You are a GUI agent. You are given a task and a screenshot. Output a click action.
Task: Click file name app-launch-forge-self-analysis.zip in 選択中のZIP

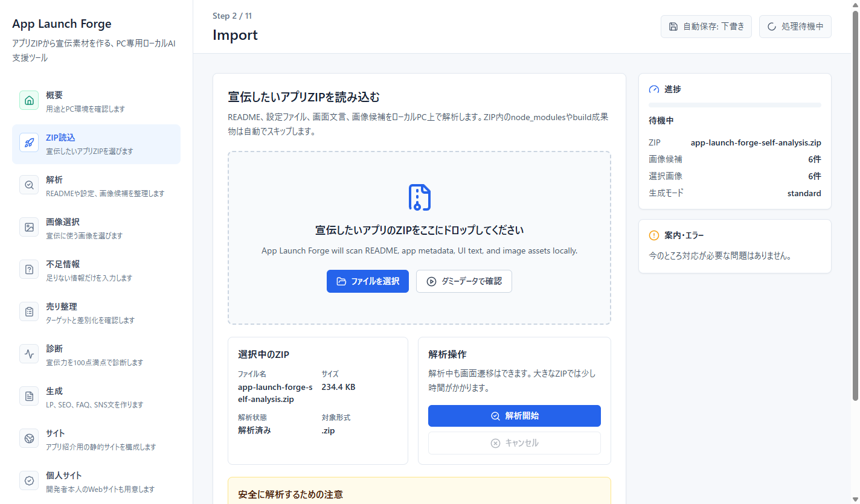point(275,393)
